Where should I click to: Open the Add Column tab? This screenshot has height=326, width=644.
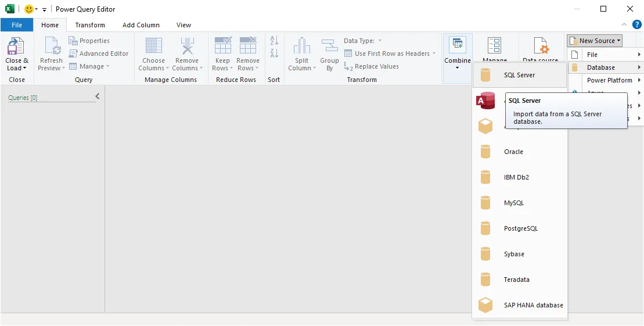pos(141,25)
